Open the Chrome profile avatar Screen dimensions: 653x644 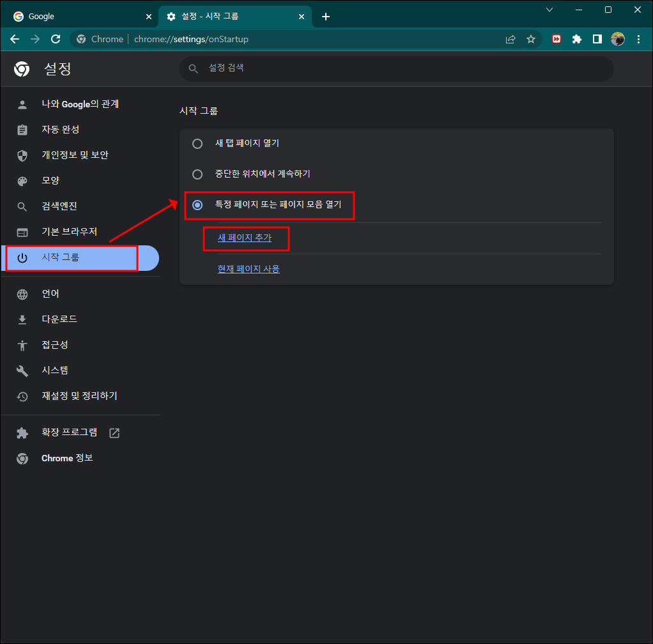618,39
